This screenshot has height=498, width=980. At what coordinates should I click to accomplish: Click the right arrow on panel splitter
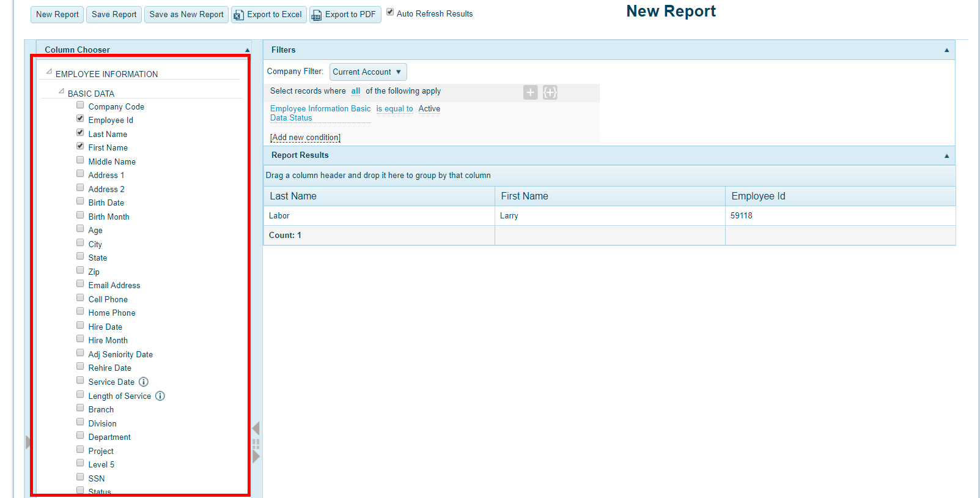click(x=256, y=456)
